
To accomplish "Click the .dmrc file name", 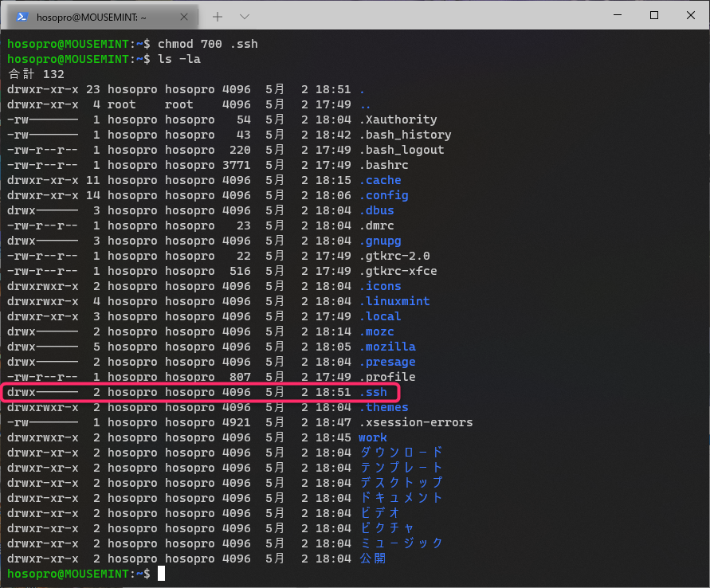I will [377, 225].
